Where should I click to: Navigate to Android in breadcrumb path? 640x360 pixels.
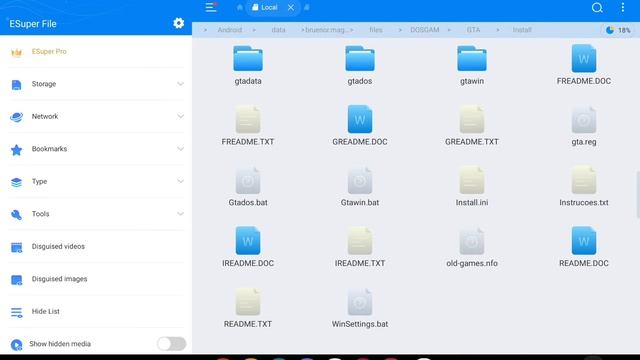pyautogui.click(x=229, y=30)
